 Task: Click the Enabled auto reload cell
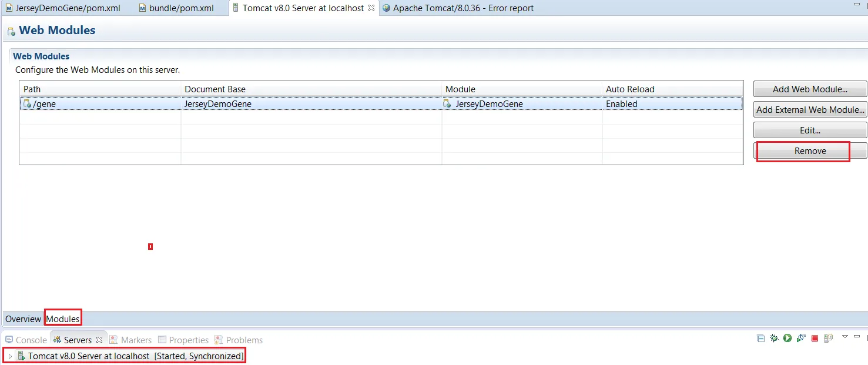pyautogui.click(x=621, y=103)
